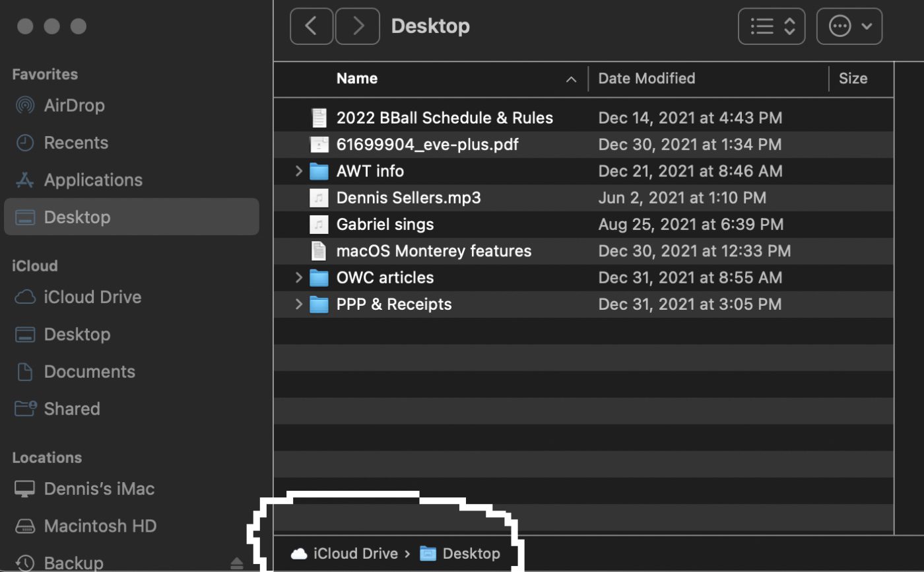Select iCloud Drive in the sidebar
Screen dimensions: 924x572
tap(92, 297)
